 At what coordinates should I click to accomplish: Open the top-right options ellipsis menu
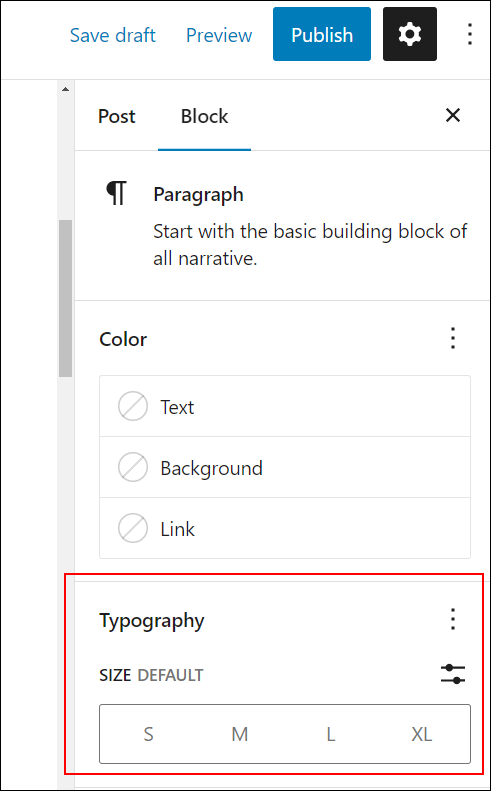click(x=470, y=34)
